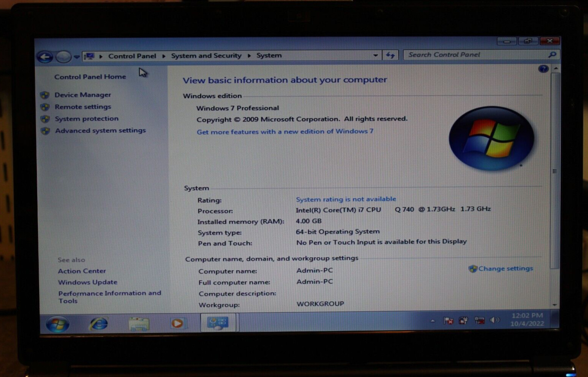Click the search magnifier icon
This screenshot has width=588, height=377.
tap(552, 55)
